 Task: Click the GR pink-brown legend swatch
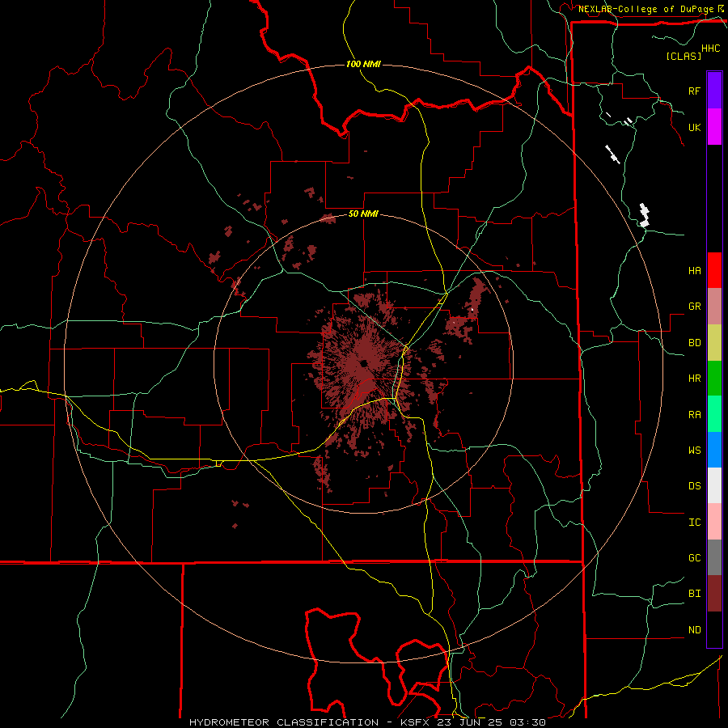714,307
